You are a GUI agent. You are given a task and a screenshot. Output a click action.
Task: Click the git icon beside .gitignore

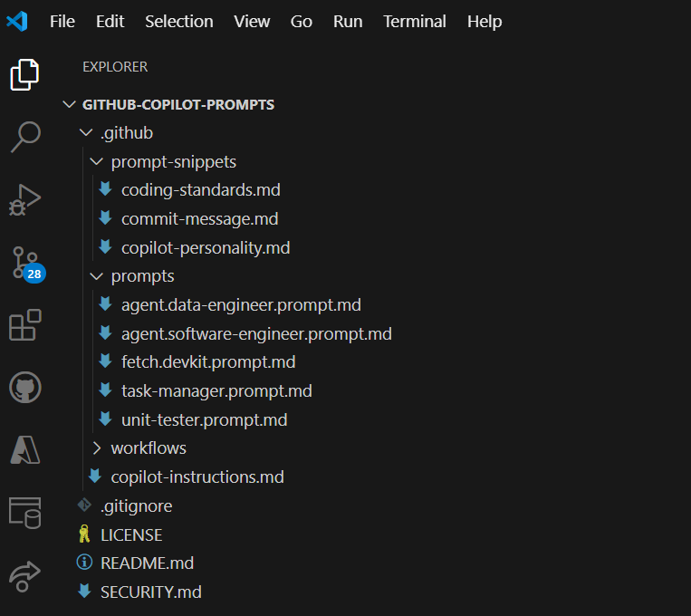[x=84, y=505]
